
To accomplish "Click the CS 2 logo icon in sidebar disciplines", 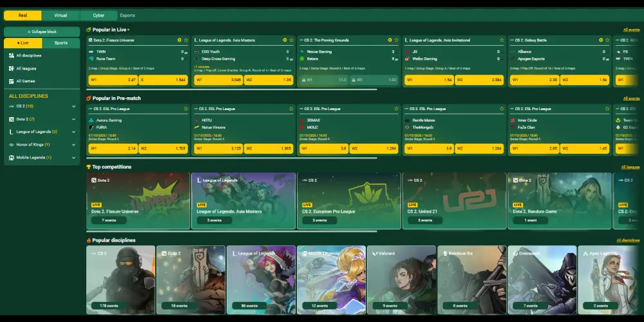I will 12,106.
